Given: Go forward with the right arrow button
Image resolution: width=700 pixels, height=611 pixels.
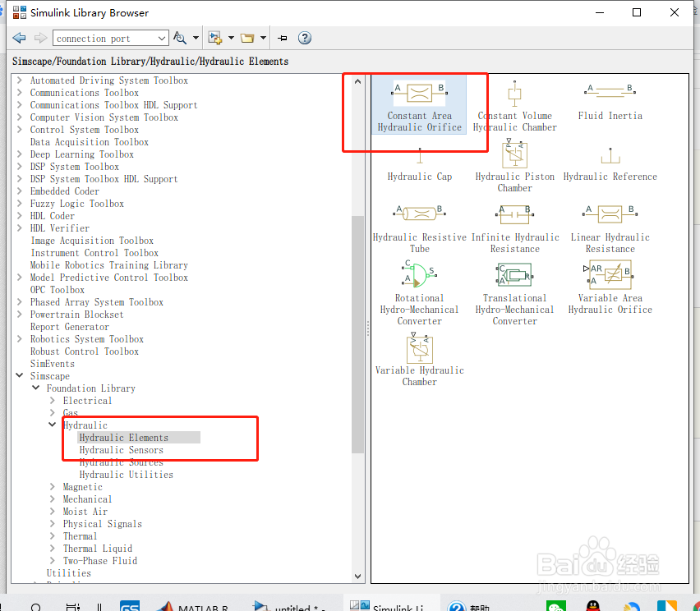Looking at the screenshot, I should click(x=40, y=38).
